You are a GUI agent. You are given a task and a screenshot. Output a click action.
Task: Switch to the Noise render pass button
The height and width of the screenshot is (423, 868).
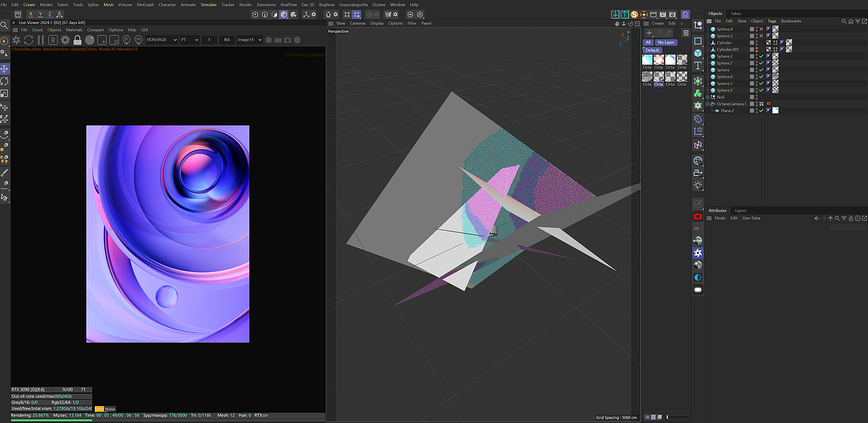(x=110, y=409)
